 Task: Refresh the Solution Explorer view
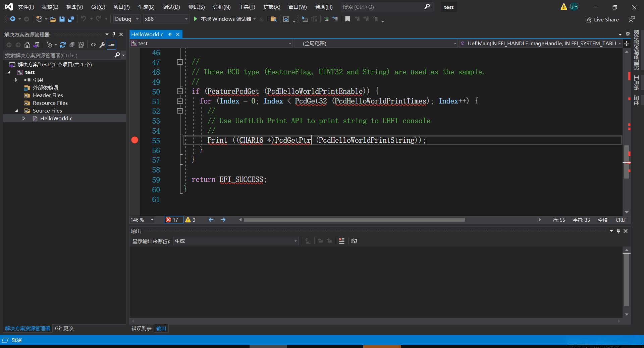click(x=63, y=45)
